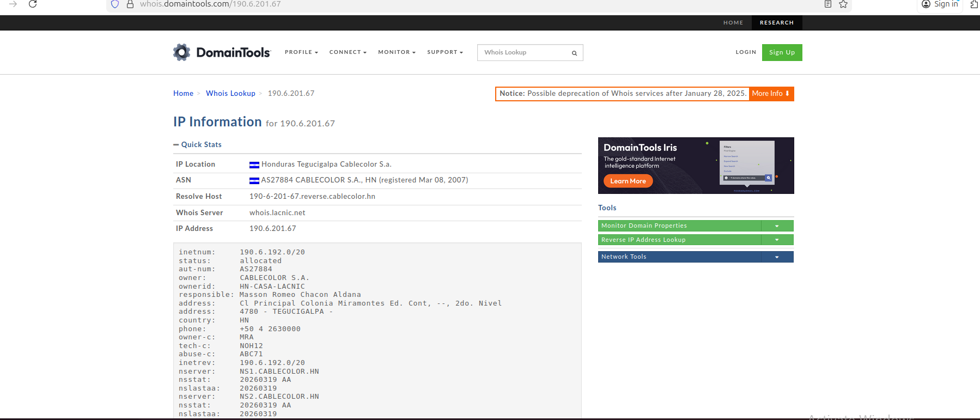Click Learn More on Iris banner
980x420 pixels.
click(628, 181)
